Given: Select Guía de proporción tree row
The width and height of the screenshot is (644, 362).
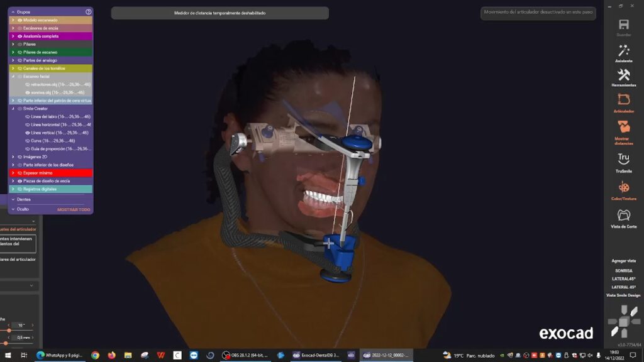Looking at the screenshot, I should point(50,149).
